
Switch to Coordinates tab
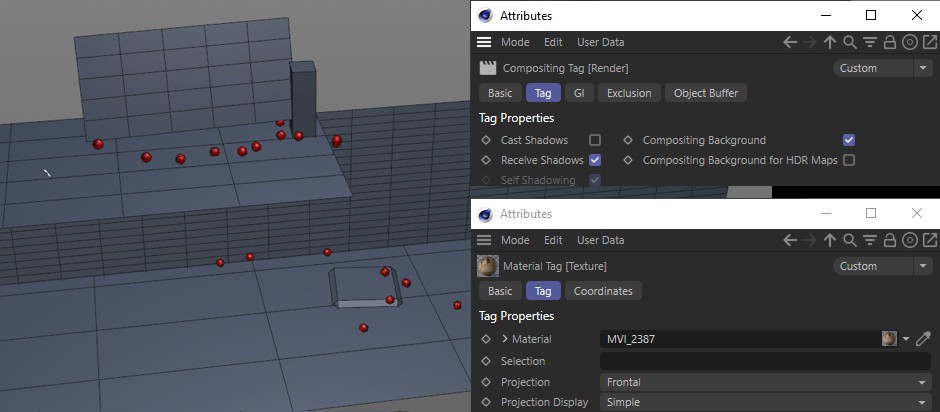(603, 291)
